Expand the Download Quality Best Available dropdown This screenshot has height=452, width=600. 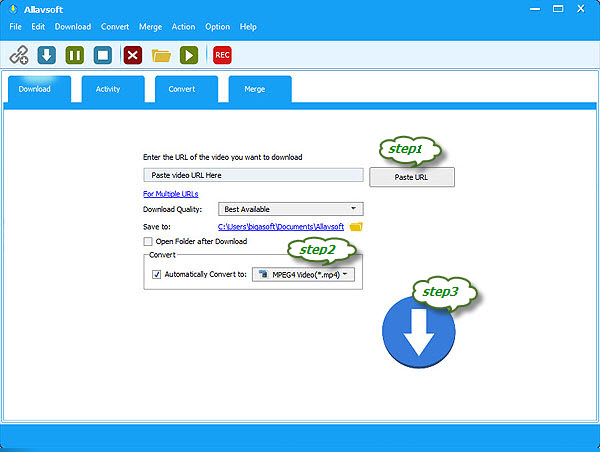tap(291, 209)
